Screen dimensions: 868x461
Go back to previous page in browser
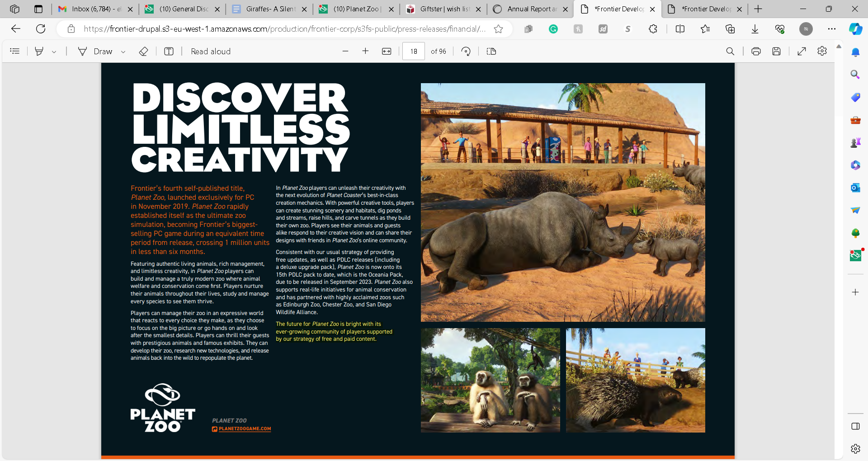pyautogui.click(x=16, y=29)
